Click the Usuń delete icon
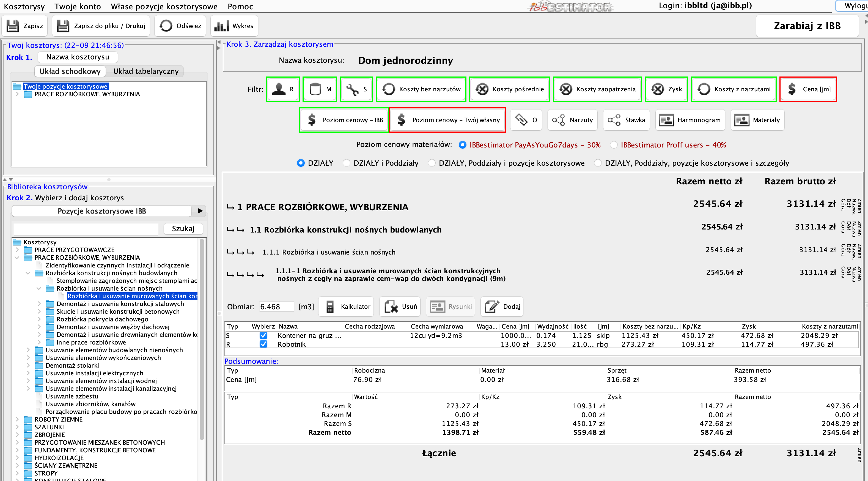 pyautogui.click(x=391, y=307)
